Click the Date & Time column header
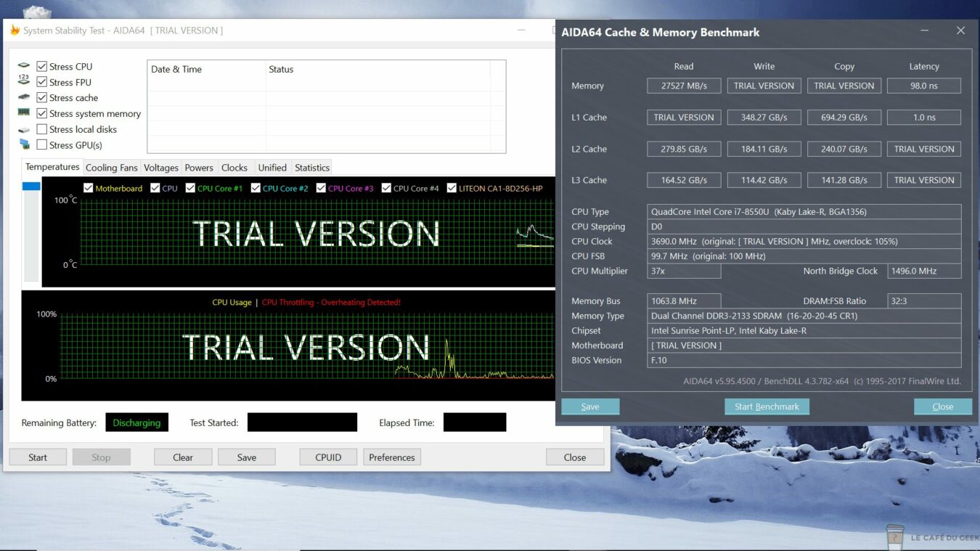 tap(176, 70)
